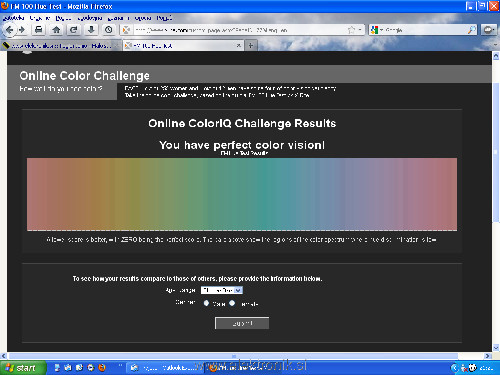Screen dimensions: 500x375
Task: Click the 'How well do you see color?' text
Action: coord(61,89)
